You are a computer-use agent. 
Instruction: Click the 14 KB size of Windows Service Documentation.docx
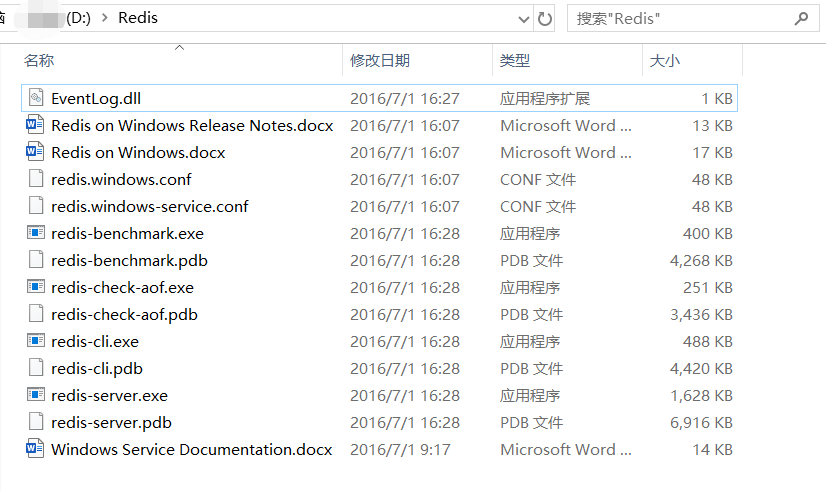point(712,449)
